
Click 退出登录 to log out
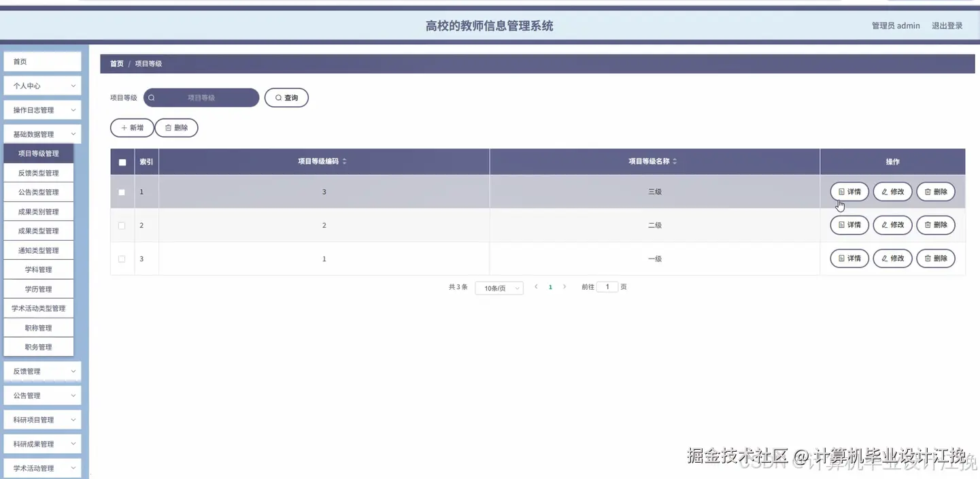point(947,25)
